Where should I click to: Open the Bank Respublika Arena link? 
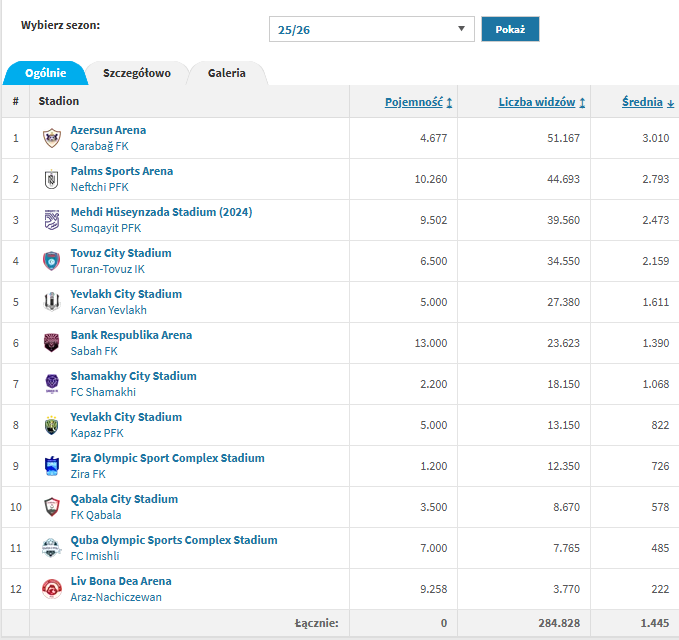(x=131, y=335)
